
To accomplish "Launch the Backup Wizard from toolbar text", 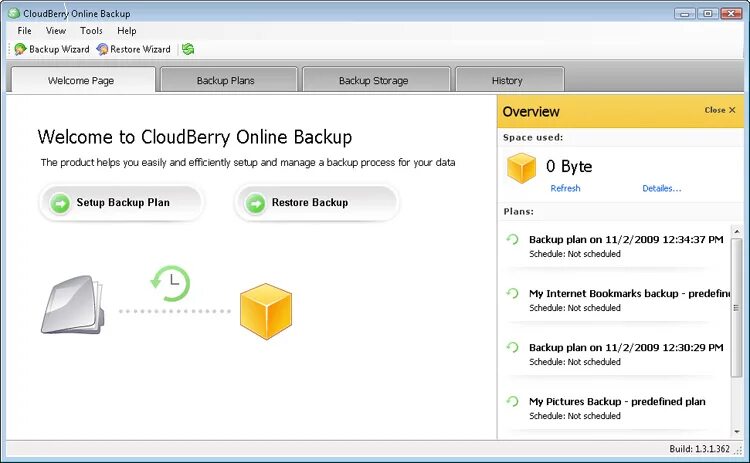I will [59, 49].
